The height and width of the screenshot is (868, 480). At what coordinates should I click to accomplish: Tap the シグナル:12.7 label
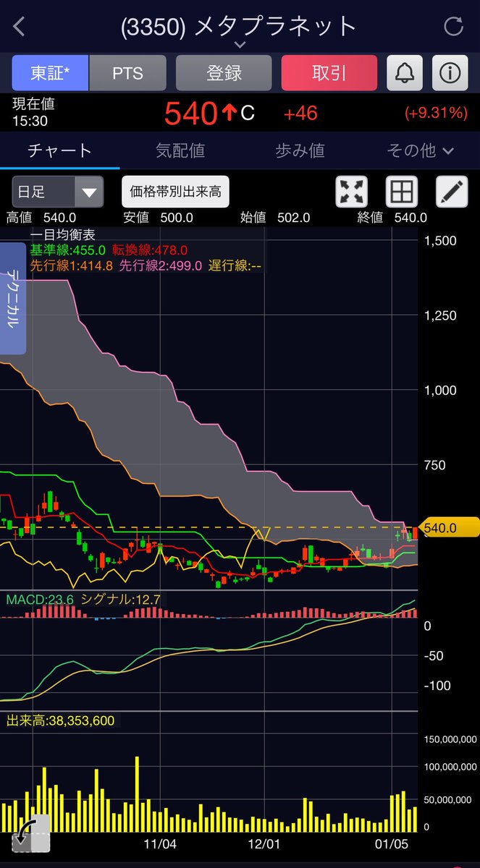(x=121, y=599)
